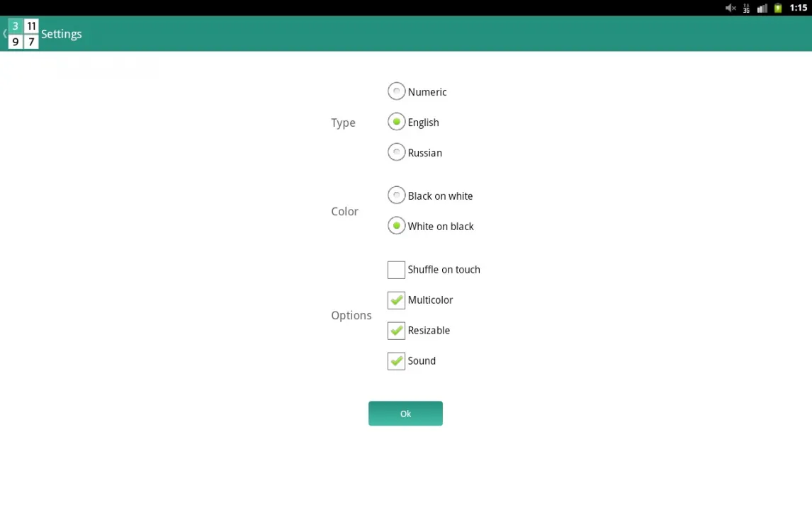Enable Shuffle on touch checkbox
812x507 pixels.
tap(396, 270)
